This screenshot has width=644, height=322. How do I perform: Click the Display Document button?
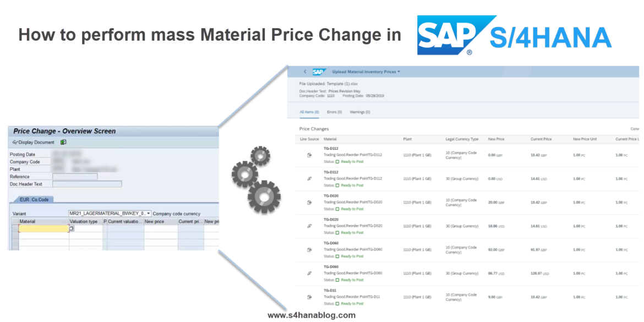pyautogui.click(x=36, y=142)
